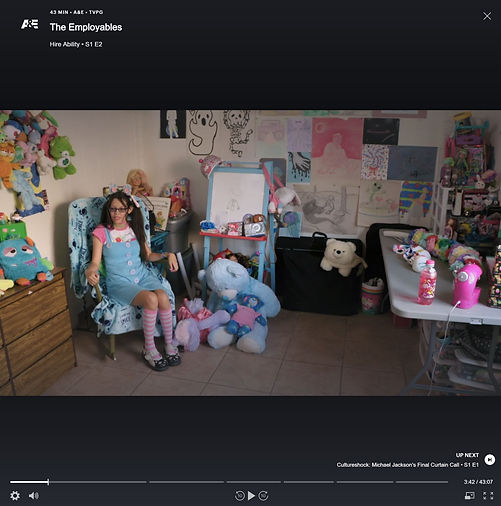The height and width of the screenshot is (506, 501).
Task: Enter fullscreen mode
Action: click(488, 496)
